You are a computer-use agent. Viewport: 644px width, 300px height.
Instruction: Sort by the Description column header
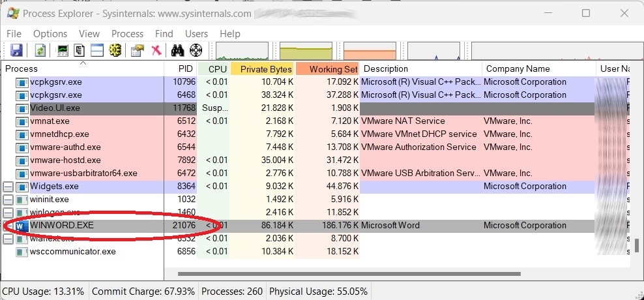[x=421, y=68]
